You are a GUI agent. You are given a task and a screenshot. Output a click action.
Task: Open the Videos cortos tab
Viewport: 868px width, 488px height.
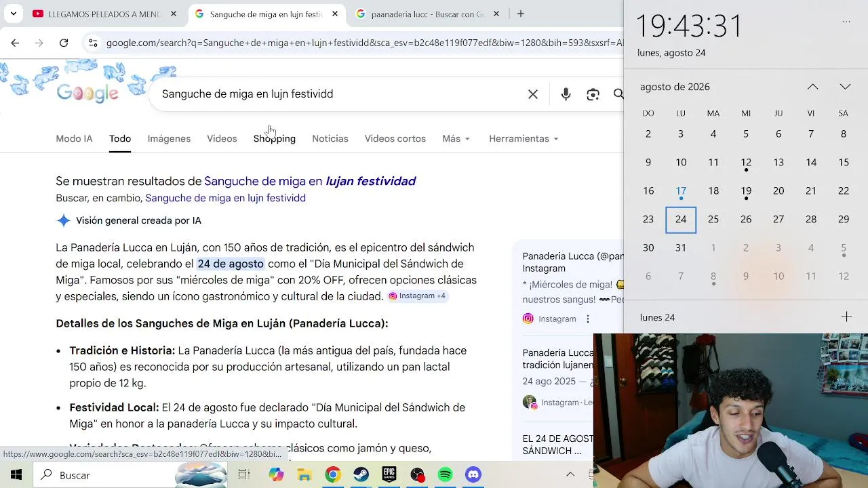tap(395, 138)
